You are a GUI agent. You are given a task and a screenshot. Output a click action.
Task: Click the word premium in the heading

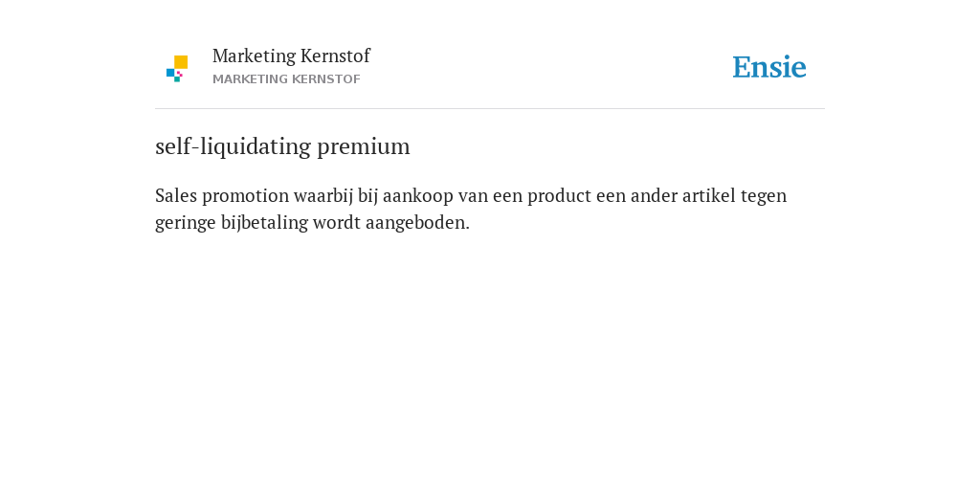[364, 148]
